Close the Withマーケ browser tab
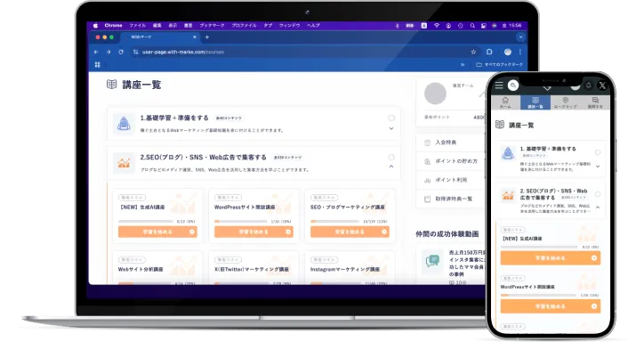 coord(195,37)
